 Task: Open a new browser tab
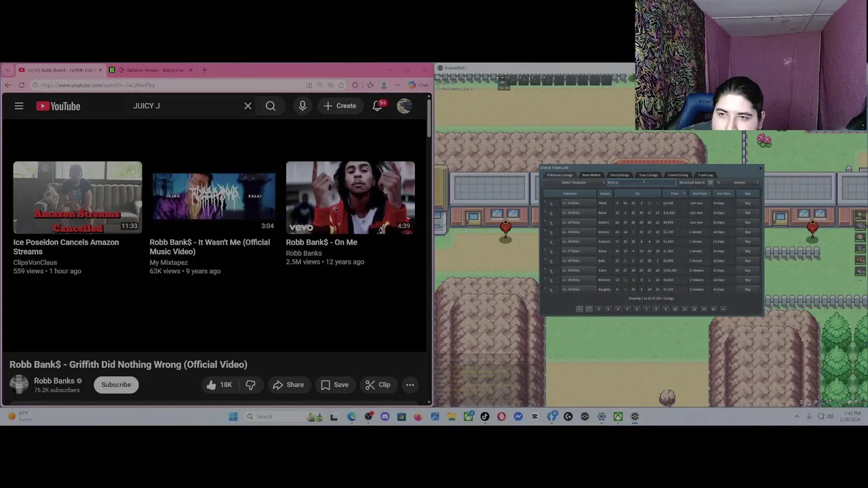pyautogui.click(x=205, y=70)
